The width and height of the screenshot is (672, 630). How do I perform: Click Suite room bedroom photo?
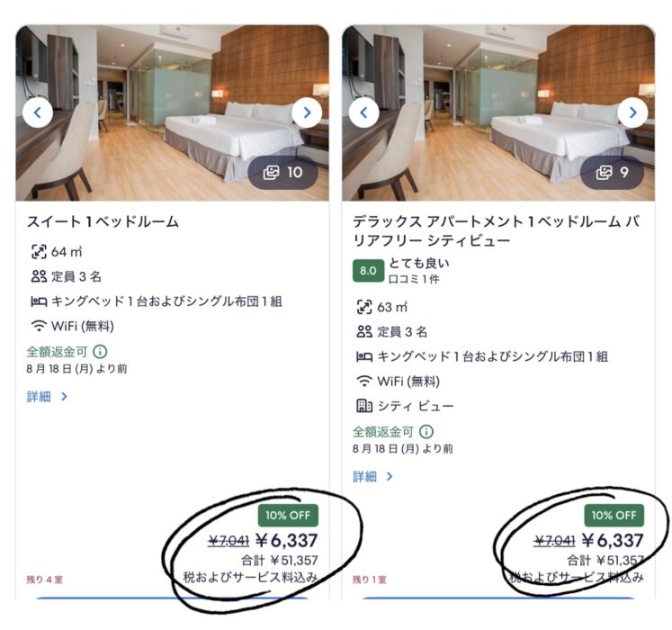[173, 112]
